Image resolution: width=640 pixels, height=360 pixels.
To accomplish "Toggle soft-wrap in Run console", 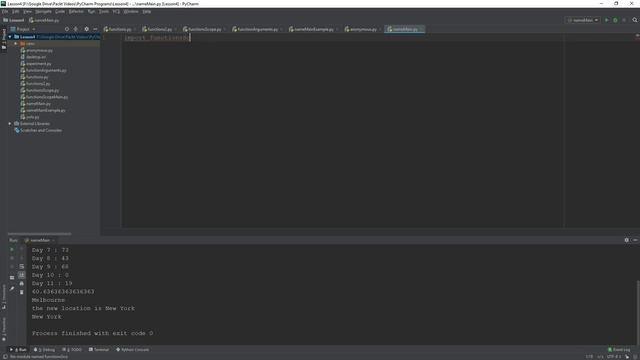I will [22, 266].
